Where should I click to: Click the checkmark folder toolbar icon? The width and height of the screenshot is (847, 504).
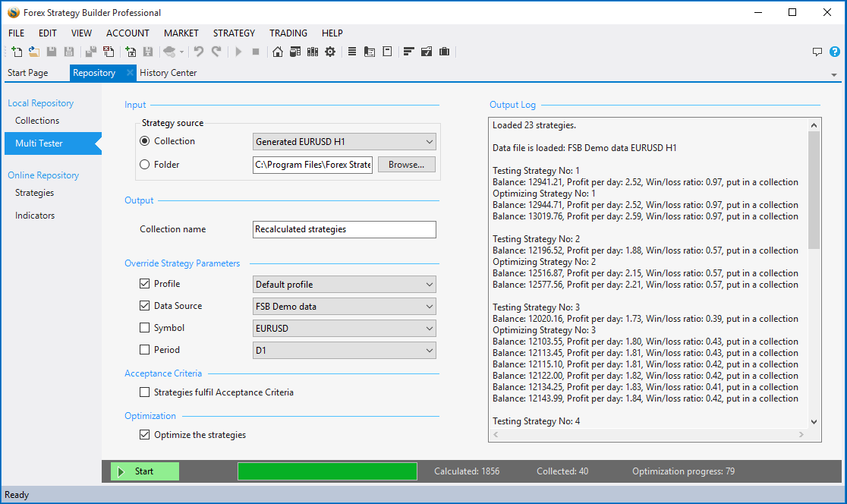tap(427, 52)
